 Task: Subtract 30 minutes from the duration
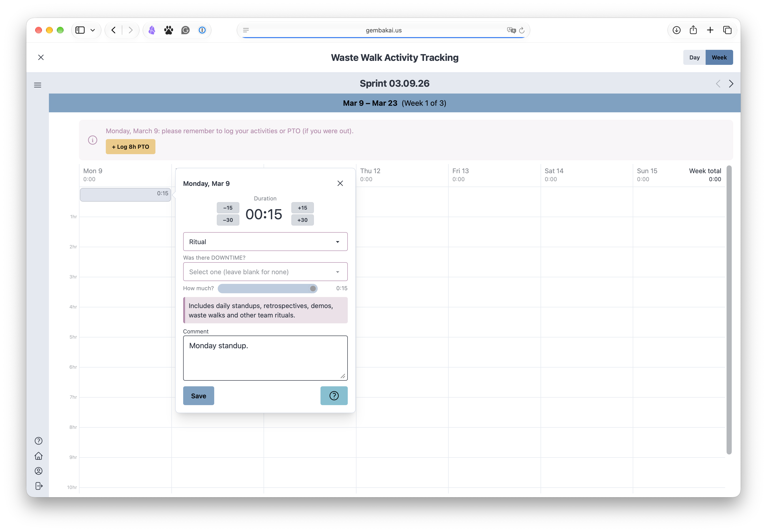(x=228, y=220)
